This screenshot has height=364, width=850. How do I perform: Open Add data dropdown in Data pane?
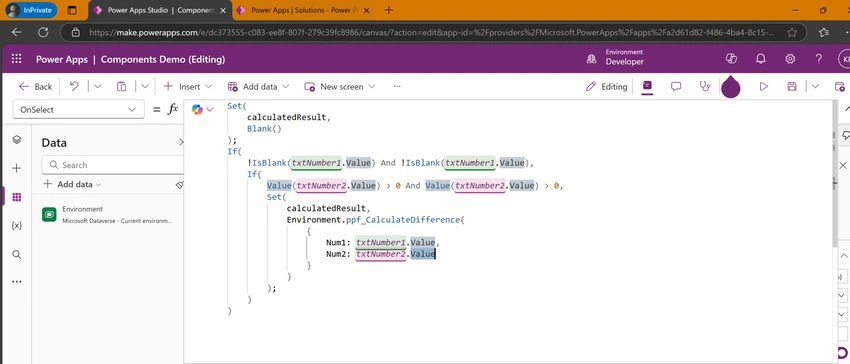(72, 184)
